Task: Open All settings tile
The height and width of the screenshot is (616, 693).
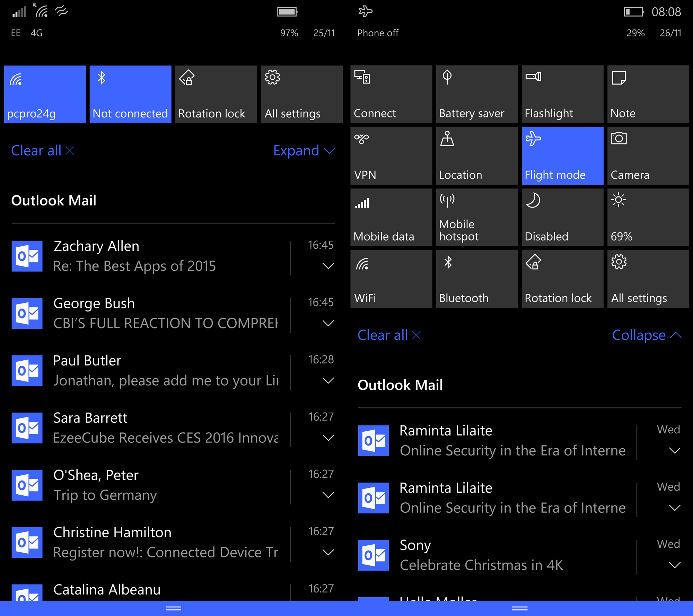Action: point(301,94)
